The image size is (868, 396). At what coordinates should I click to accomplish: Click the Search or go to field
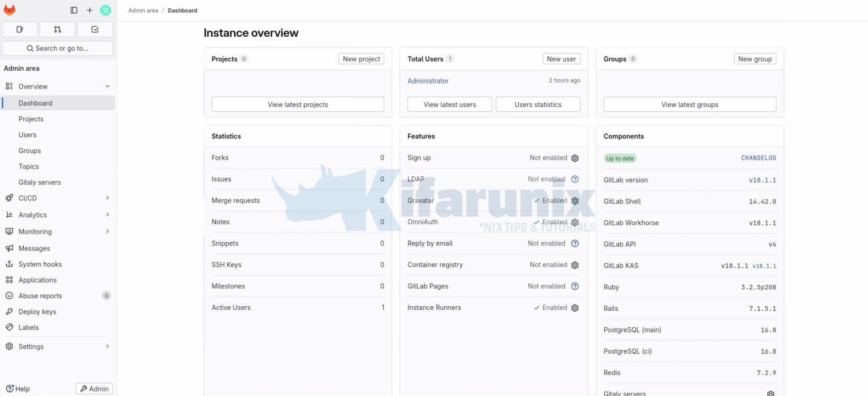57,49
